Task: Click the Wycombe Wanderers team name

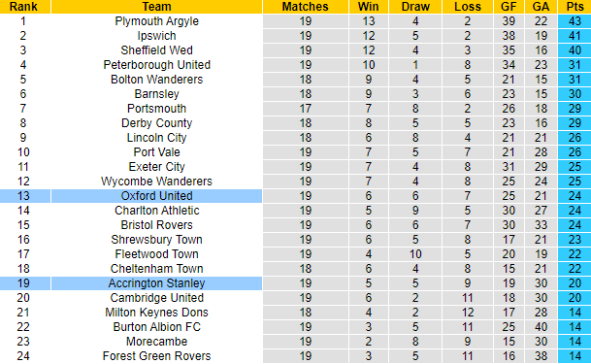Action: click(x=156, y=182)
